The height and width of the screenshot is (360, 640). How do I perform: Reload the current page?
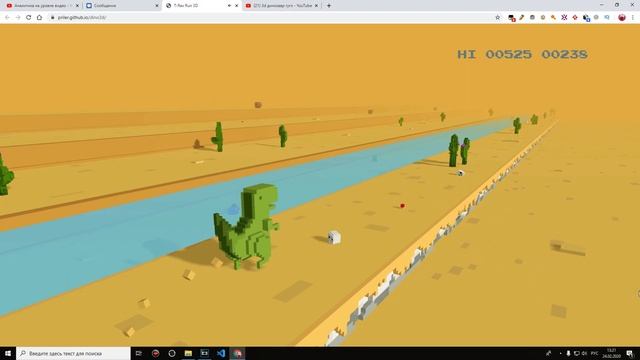pyautogui.click(x=29, y=18)
